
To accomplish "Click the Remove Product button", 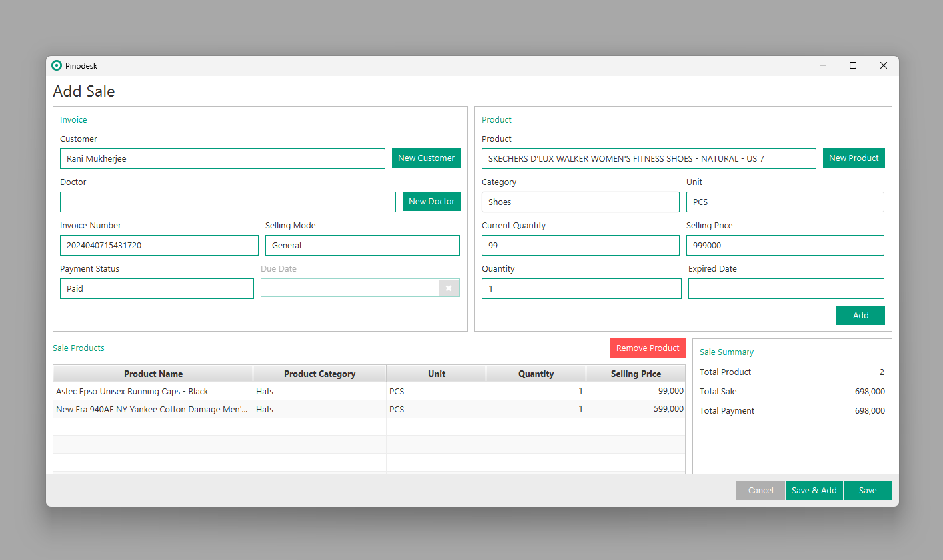I will 647,348.
